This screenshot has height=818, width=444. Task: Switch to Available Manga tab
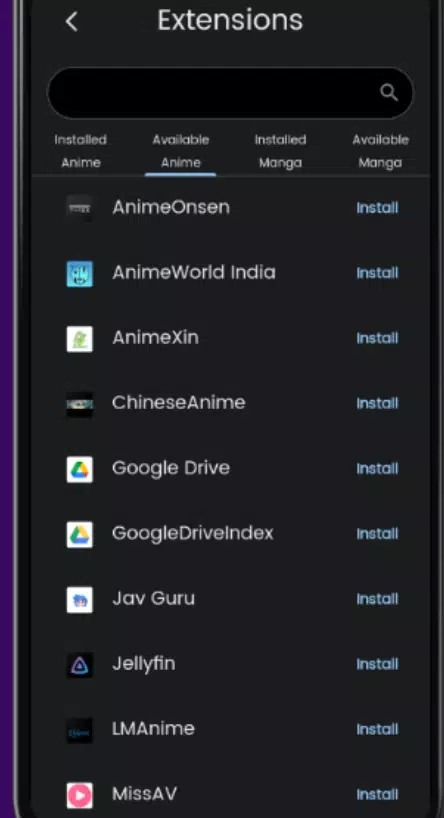[380, 151]
